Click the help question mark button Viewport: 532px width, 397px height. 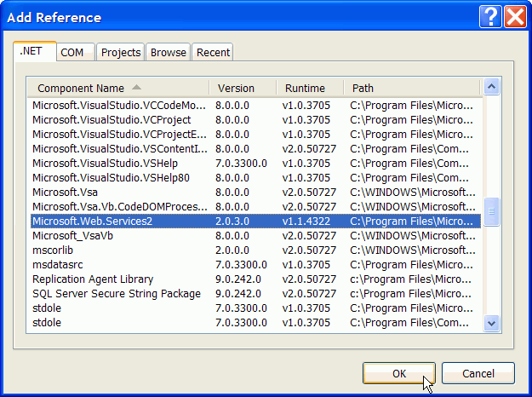tap(490, 16)
